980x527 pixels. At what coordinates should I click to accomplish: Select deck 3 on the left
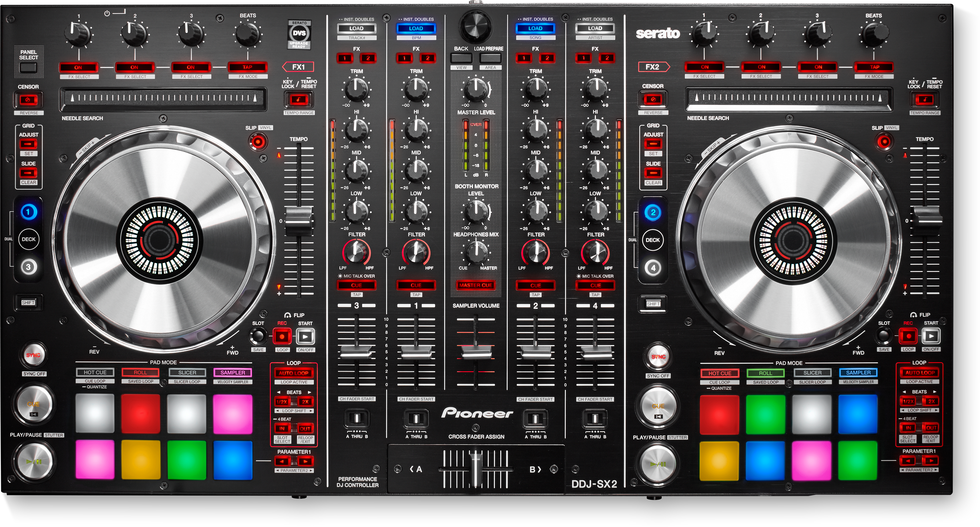[x=28, y=267]
